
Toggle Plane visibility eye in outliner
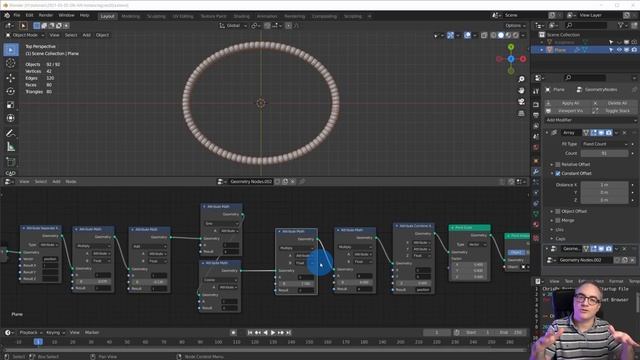tap(619, 50)
